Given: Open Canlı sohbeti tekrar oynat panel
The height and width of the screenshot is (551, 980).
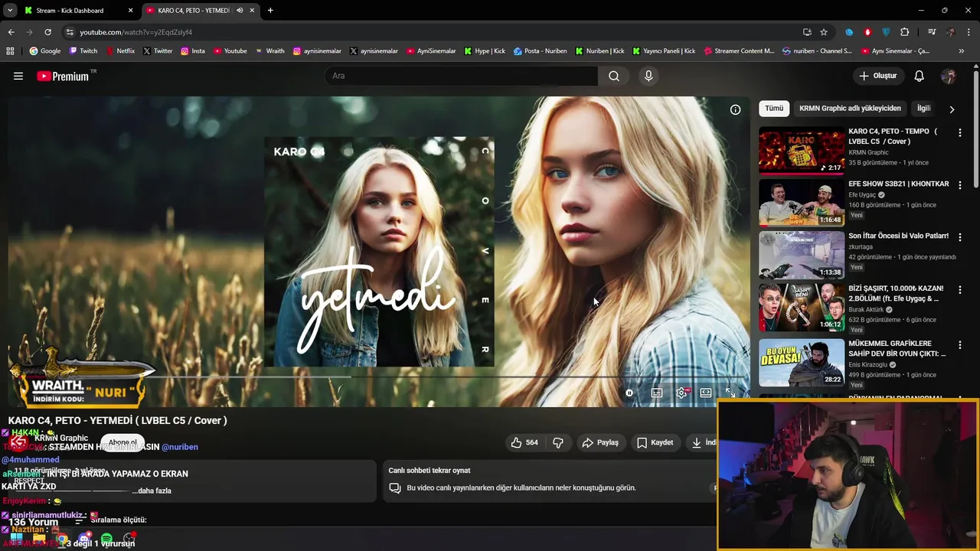Looking at the screenshot, I should tap(548, 480).
